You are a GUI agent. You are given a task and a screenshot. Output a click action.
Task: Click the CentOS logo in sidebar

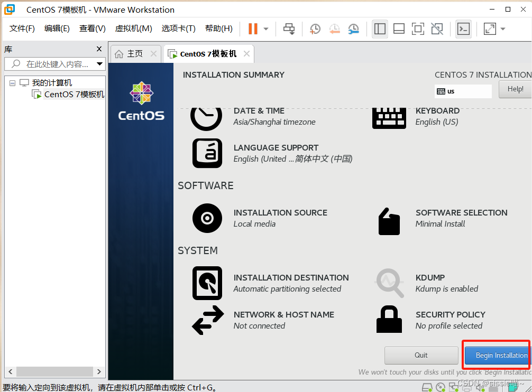pyautogui.click(x=142, y=101)
